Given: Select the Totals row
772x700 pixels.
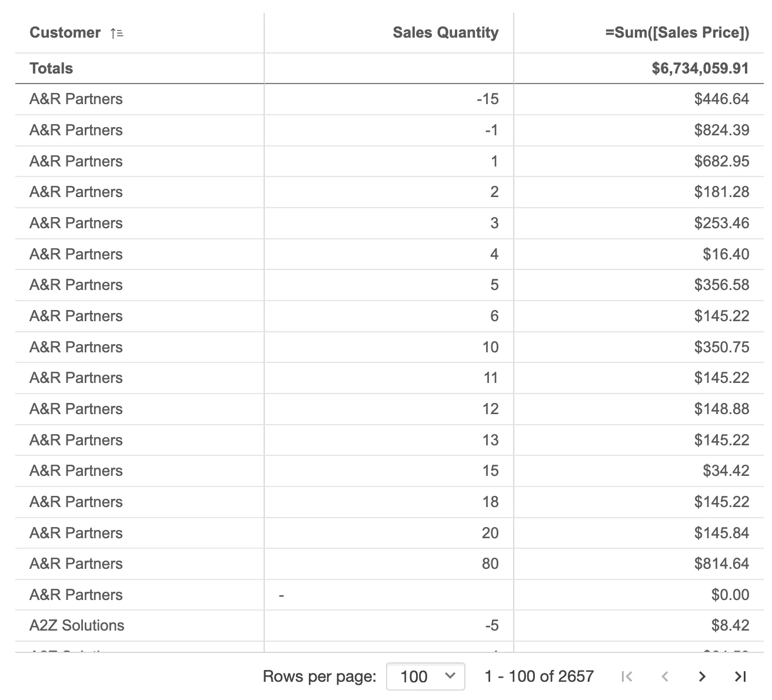Looking at the screenshot, I should pos(51,68).
